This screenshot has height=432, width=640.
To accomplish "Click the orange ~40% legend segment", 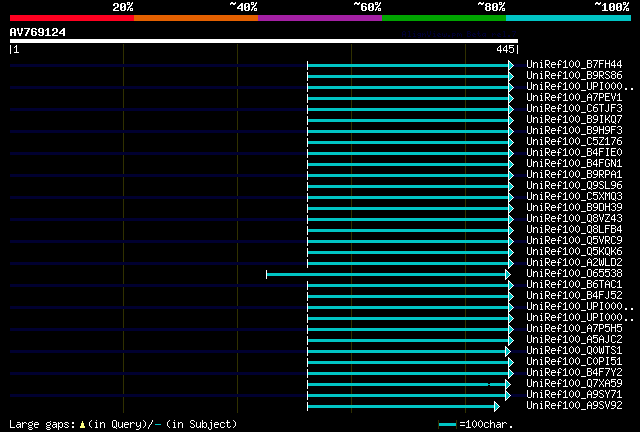I will [x=196, y=18].
